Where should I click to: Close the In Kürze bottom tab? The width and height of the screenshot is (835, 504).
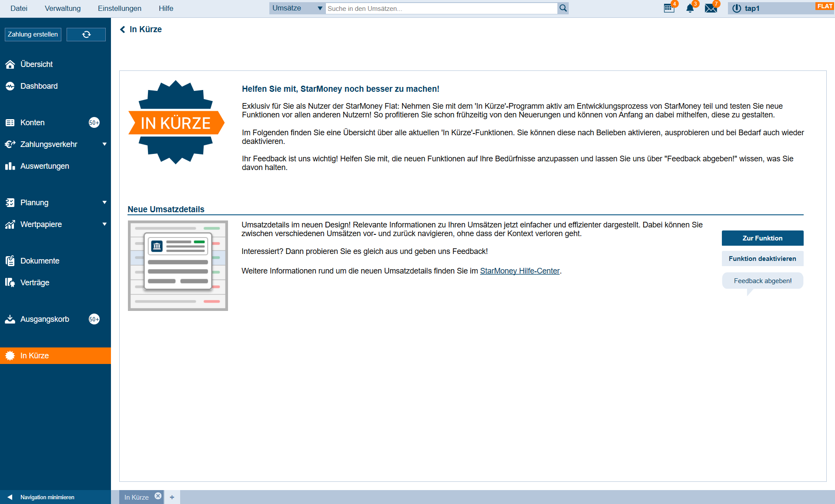(158, 496)
